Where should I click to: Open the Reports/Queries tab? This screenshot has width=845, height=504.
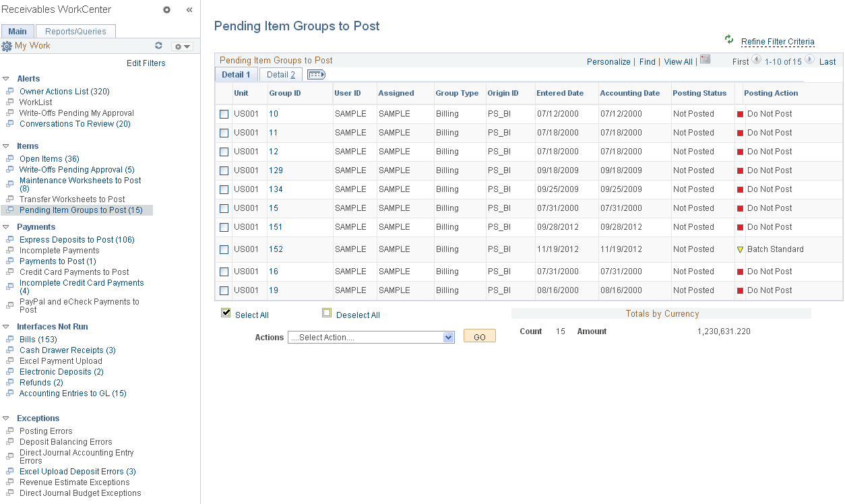click(75, 31)
